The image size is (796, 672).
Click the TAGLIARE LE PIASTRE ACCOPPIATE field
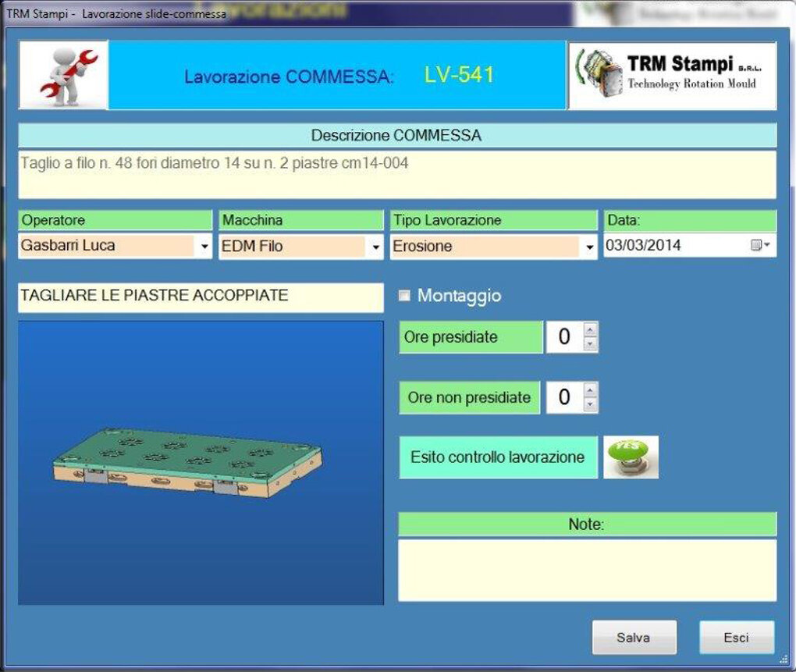[201, 297]
